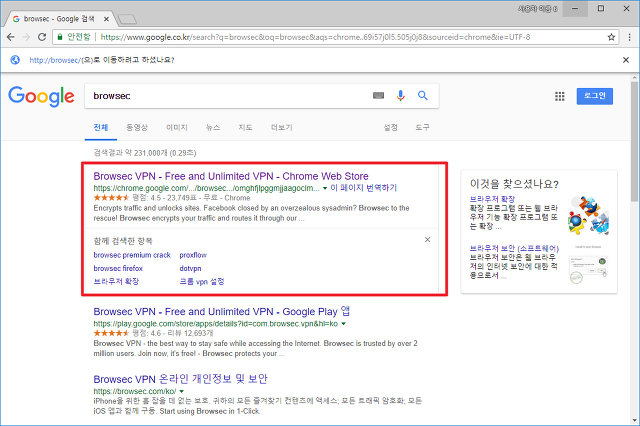Click the browser extension puzzle thumbnail
Screen dimensions: 640x426
pyautogui.click(x=588, y=215)
